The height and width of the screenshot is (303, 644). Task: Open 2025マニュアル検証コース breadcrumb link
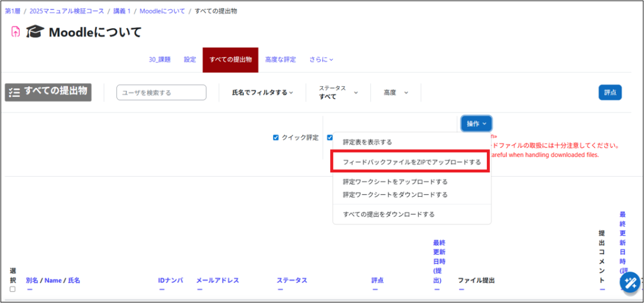point(67,11)
